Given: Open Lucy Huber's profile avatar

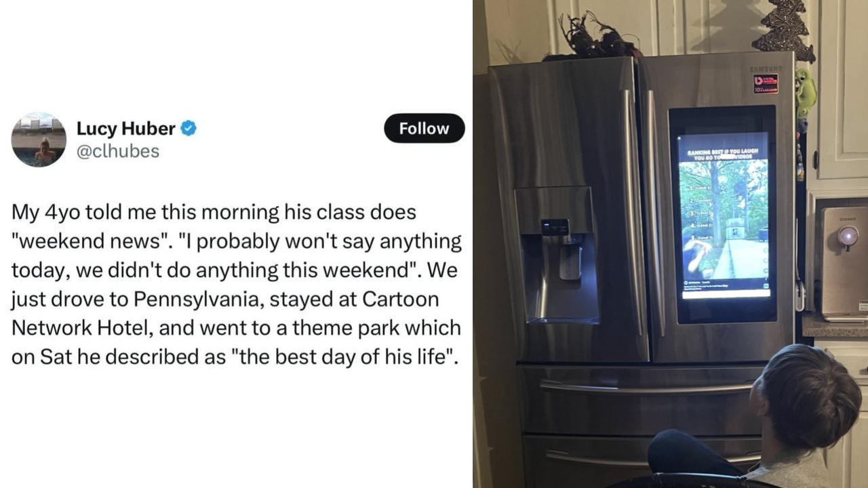Looking at the screenshot, I should point(39,140).
